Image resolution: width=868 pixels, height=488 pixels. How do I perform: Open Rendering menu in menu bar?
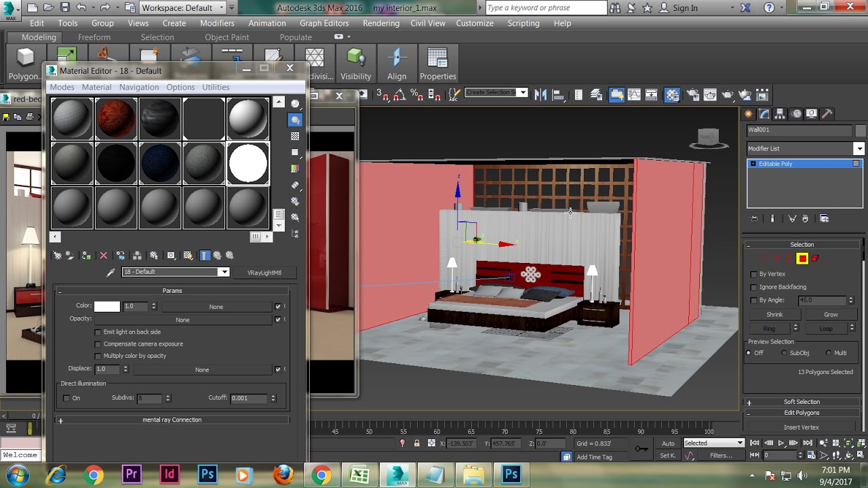[381, 23]
